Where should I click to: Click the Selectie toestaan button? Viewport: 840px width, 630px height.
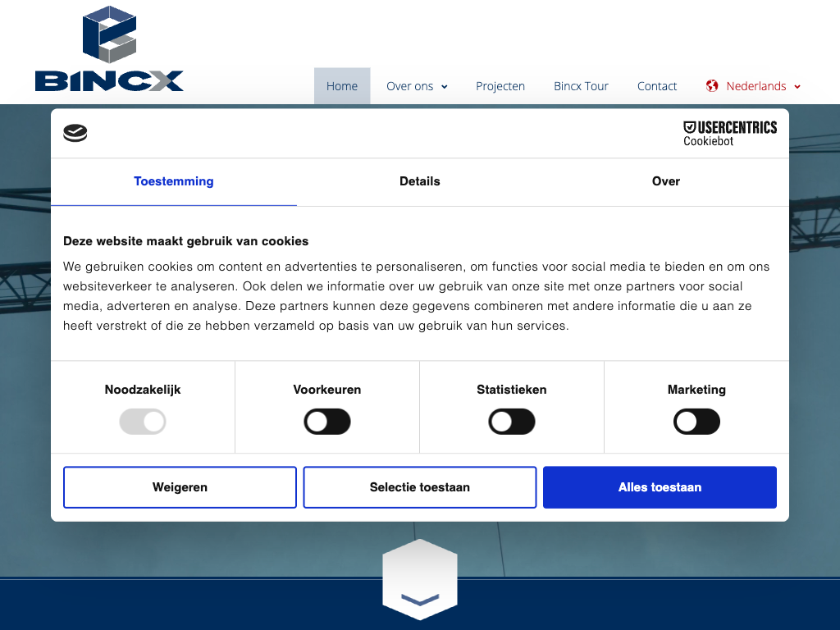pyautogui.click(x=420, y=487)
